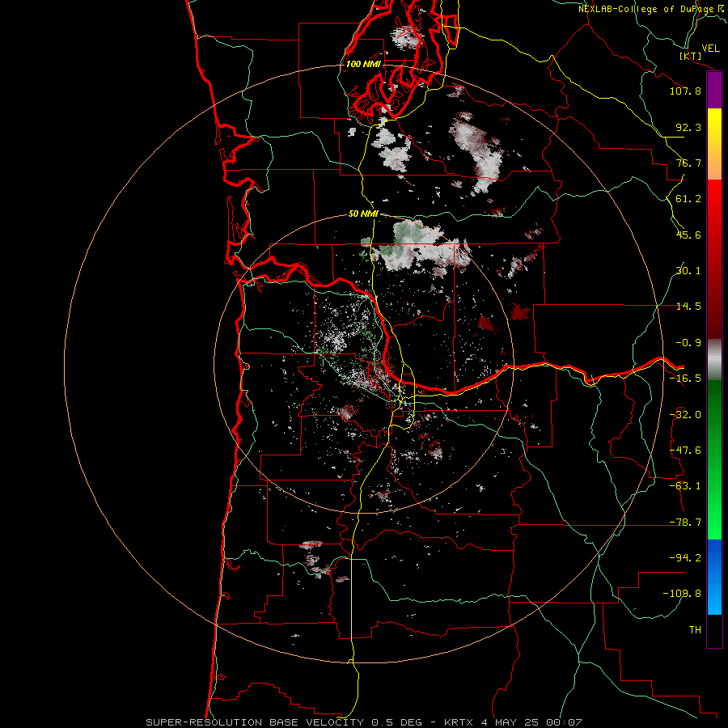The image size is (728, 728).
Task: Select the -32.0 velocity scale value
Action: [x=685, y=415]
